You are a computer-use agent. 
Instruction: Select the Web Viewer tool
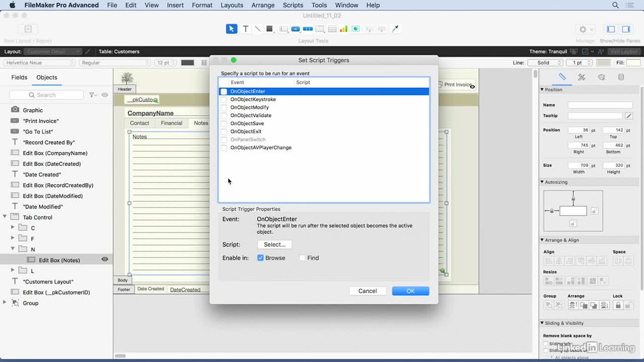356,29
